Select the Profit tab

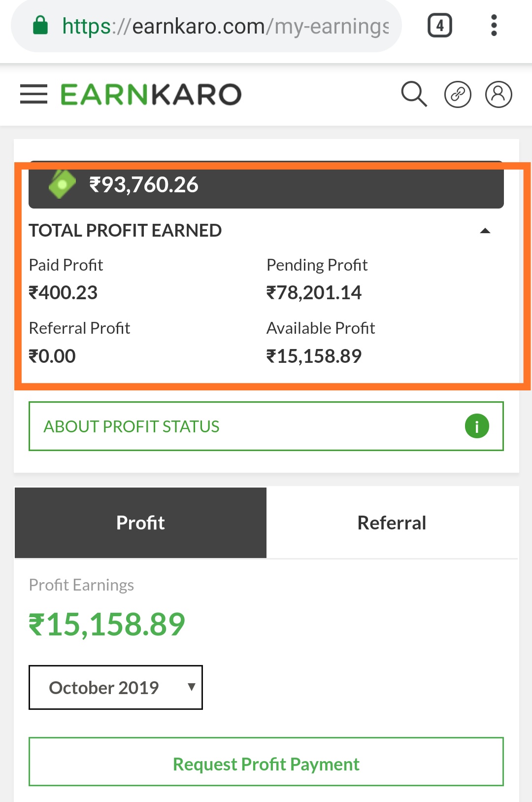click(140, 523)
